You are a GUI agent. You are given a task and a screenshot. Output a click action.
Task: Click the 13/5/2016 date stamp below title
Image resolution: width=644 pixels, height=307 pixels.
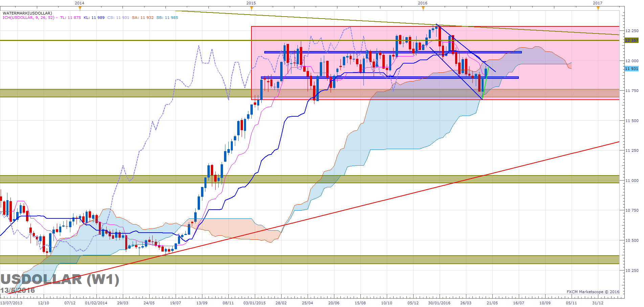18,290
